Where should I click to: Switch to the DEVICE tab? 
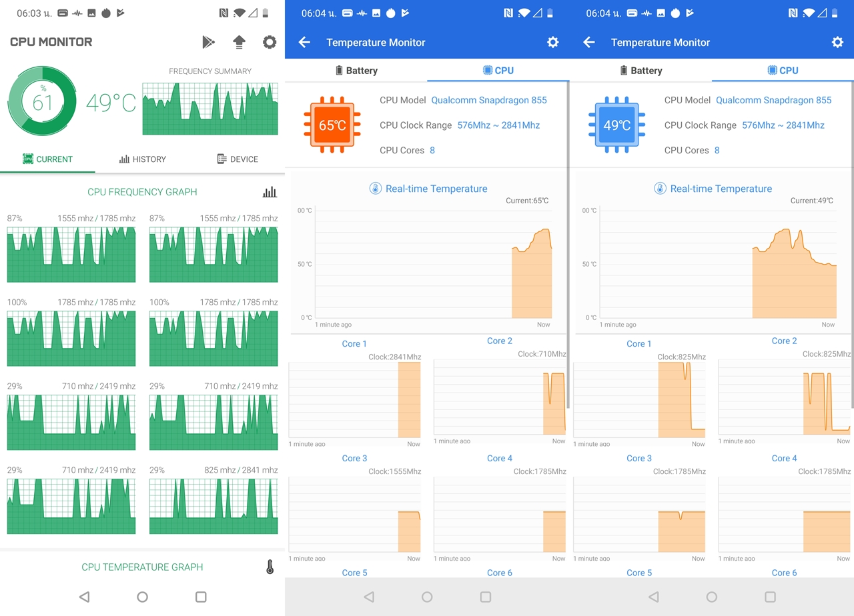(x=238, y=159)
